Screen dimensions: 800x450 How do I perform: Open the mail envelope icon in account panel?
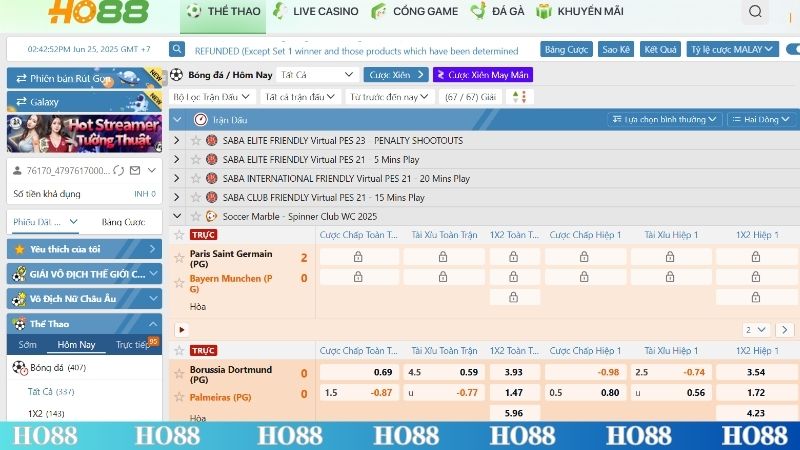[x=135, y=170]
